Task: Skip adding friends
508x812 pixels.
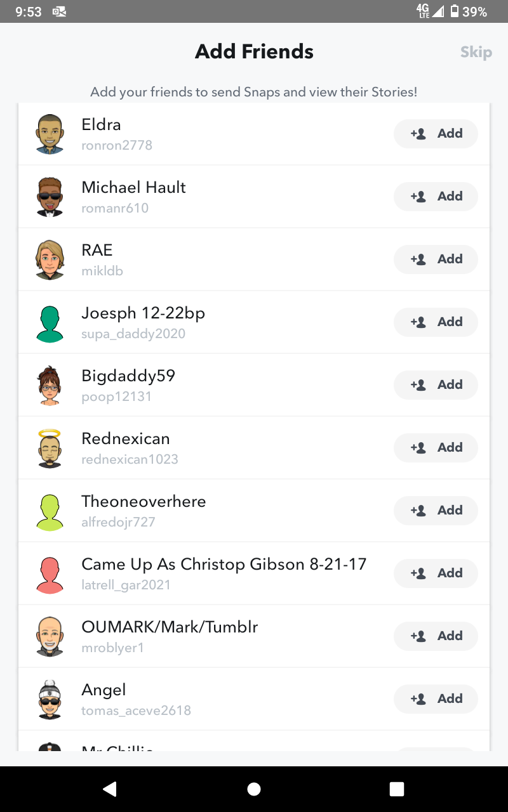Action: [x=476, y=52]
